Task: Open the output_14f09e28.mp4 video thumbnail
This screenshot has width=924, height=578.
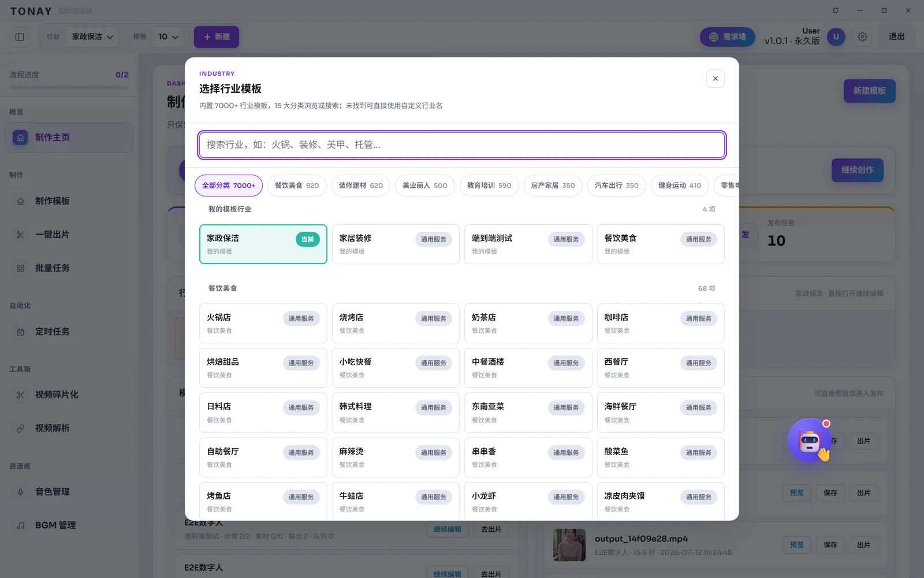Action: [x=569, y=545]
